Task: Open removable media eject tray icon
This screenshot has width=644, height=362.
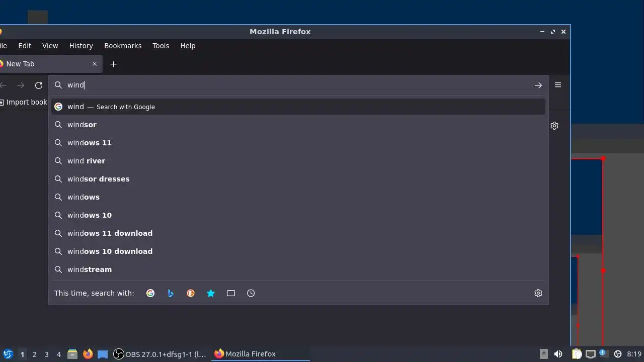Action: [544, 354]
